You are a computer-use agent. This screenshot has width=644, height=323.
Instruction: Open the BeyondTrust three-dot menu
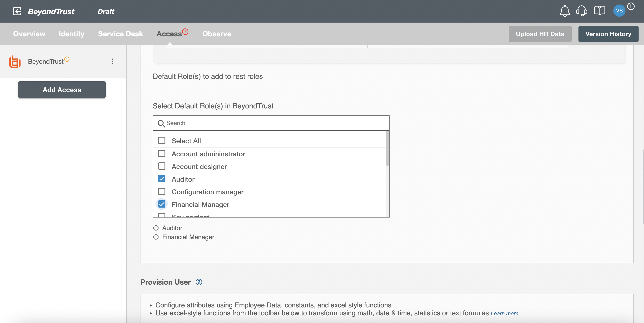coord(112,61)
